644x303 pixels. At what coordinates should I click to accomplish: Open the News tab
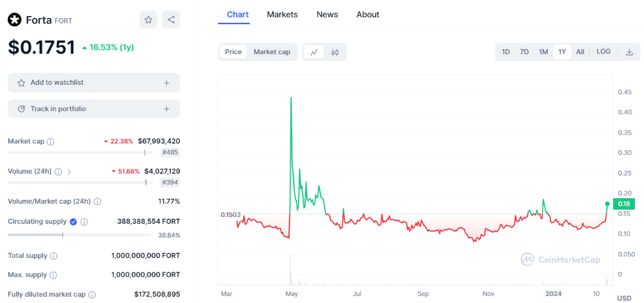327,14
